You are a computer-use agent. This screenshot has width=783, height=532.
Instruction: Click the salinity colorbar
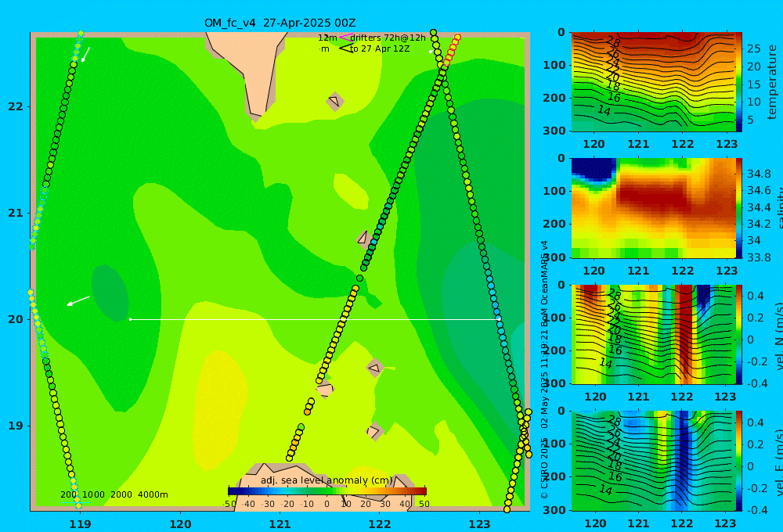point(738,208)
